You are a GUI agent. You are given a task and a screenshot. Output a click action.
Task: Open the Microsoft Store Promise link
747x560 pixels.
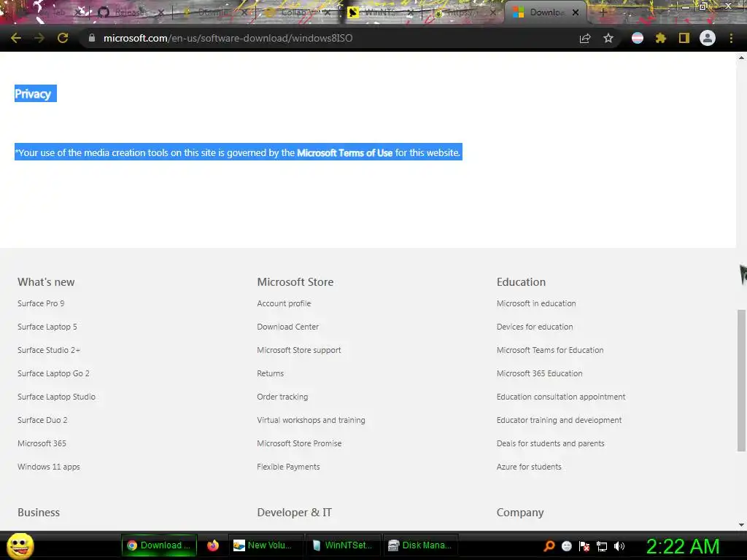pos(299,443)
